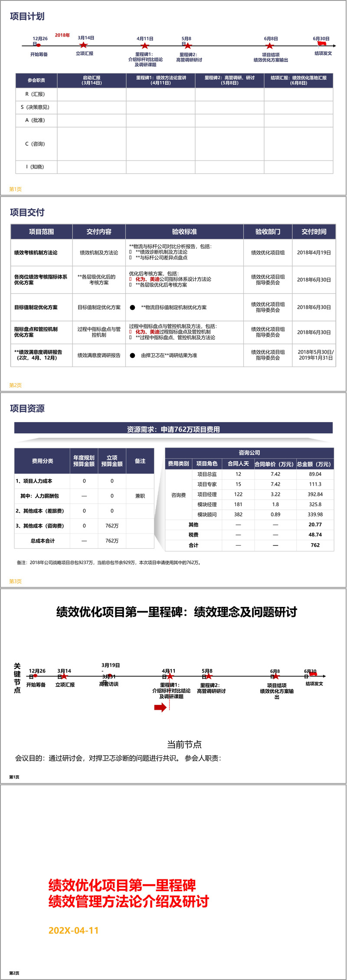Select the 392.84 total amount value
The width and height of the screenshot is (347, 980).
[x=315, y=494]
